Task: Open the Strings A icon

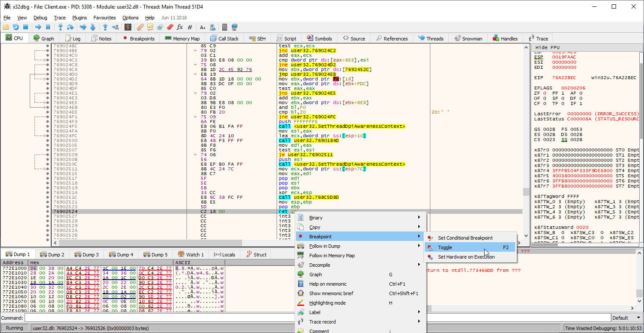Action: pyautogui.click(x=202, y=27)
